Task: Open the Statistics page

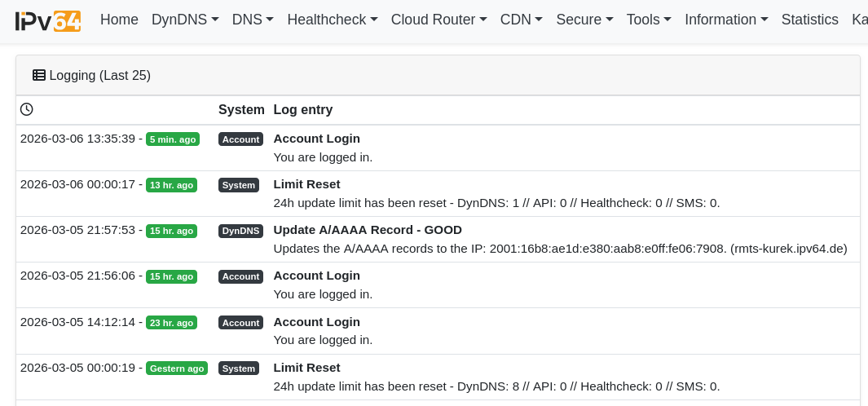Action: [809, 20]
